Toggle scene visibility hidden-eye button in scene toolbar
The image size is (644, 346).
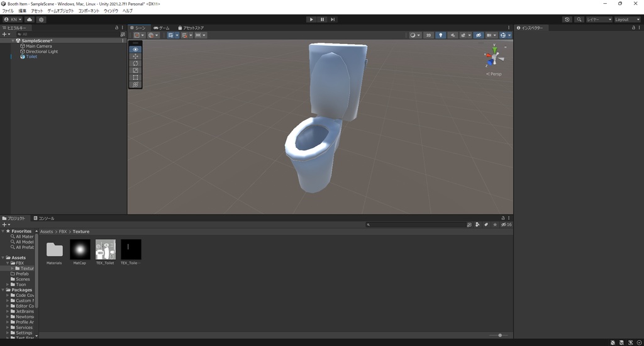pos(478,35)
